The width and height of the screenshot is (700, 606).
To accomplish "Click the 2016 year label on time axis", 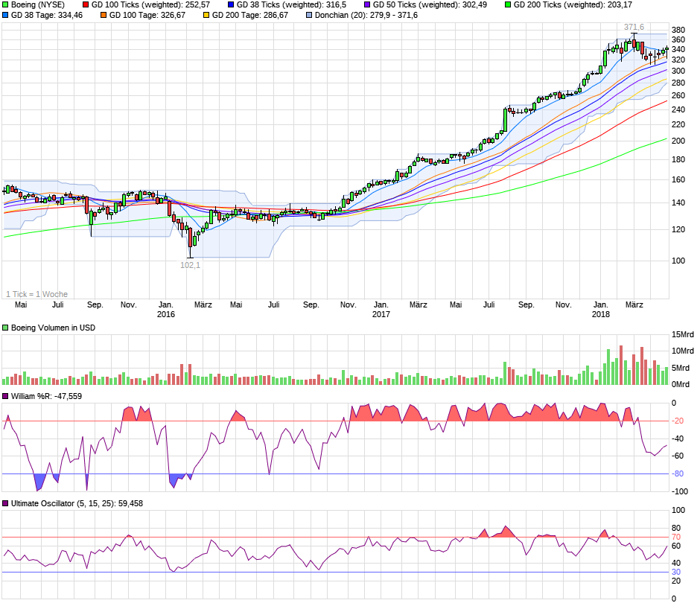I will (x=165, y=314).
